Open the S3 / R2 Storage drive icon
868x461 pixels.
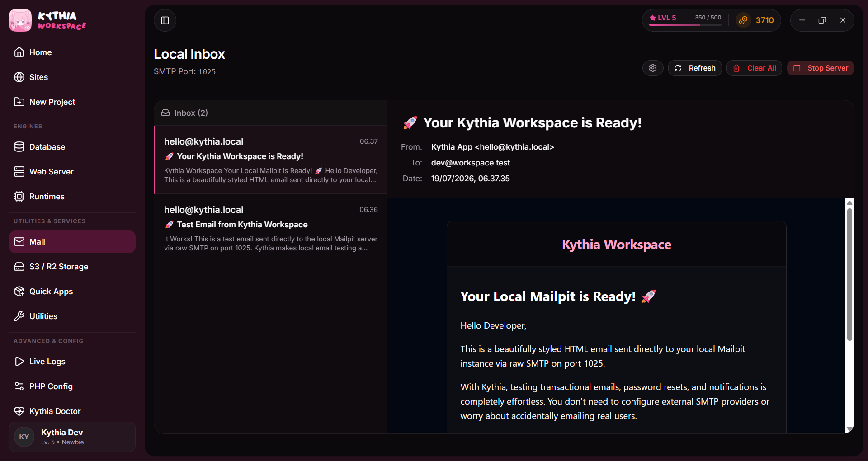pos(19,266)
